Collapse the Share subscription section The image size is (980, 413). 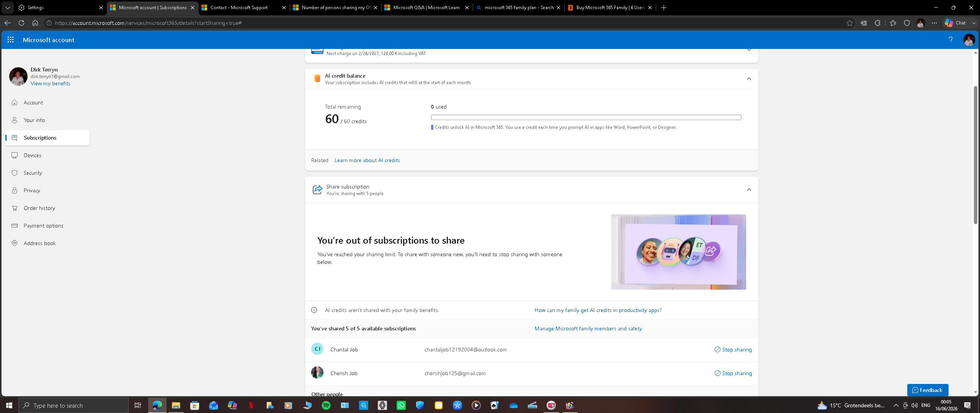click(749, 190)
